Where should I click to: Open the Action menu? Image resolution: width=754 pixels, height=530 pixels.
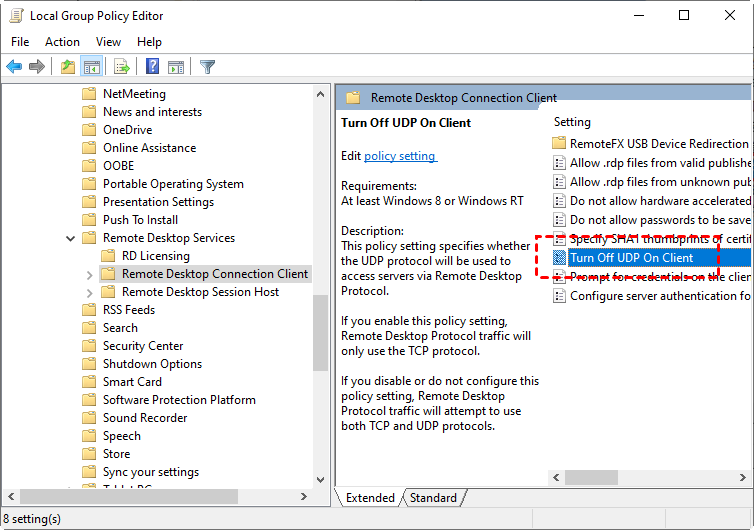click(63, 42)
